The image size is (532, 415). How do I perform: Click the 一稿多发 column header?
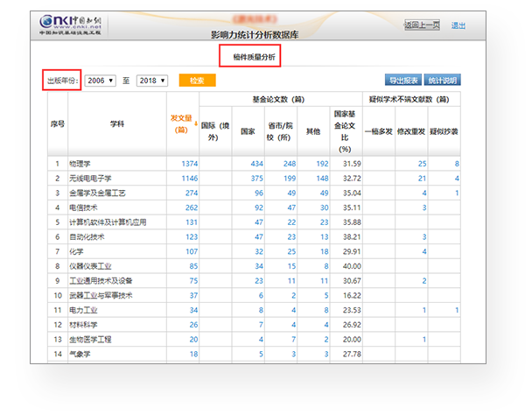pyautogui.click(x=378, y=131)
